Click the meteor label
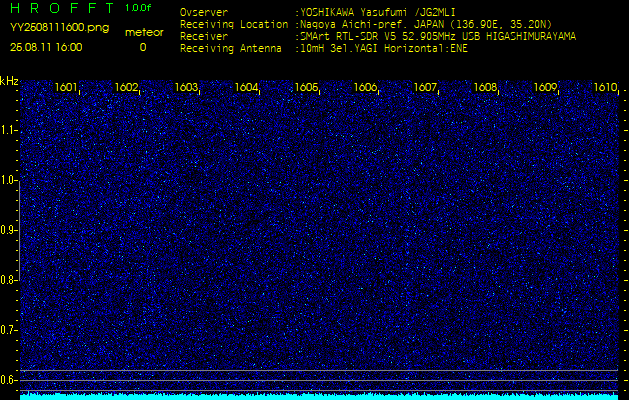 (144, 32)
